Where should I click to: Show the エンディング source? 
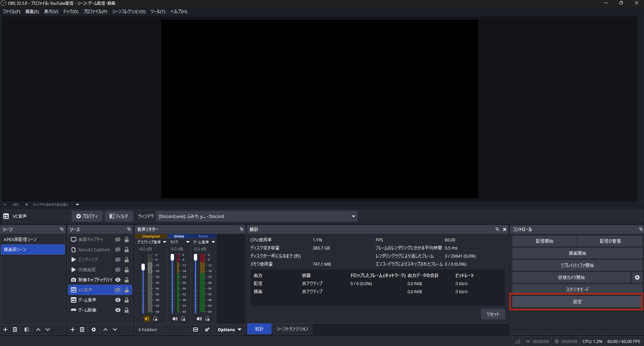click(x=118, y=260)
